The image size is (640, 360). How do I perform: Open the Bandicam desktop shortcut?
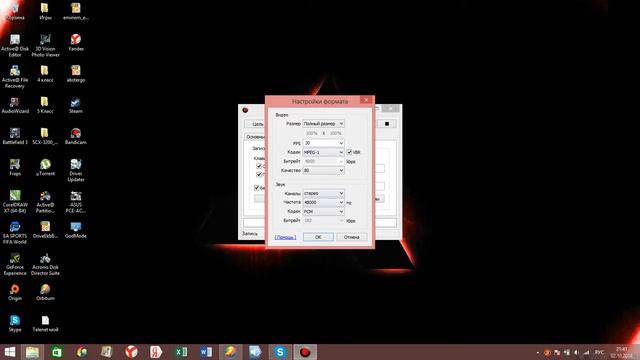[x=76, y=136]
